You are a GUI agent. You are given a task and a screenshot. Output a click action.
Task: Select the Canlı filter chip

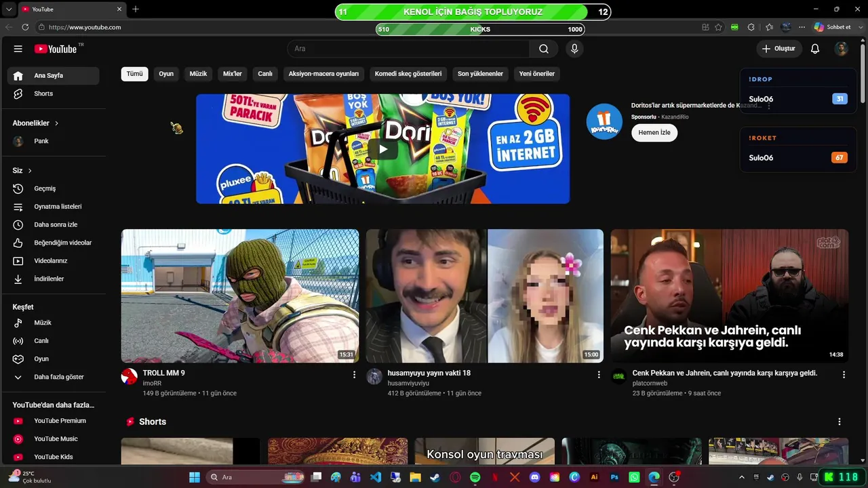[265, 74]
